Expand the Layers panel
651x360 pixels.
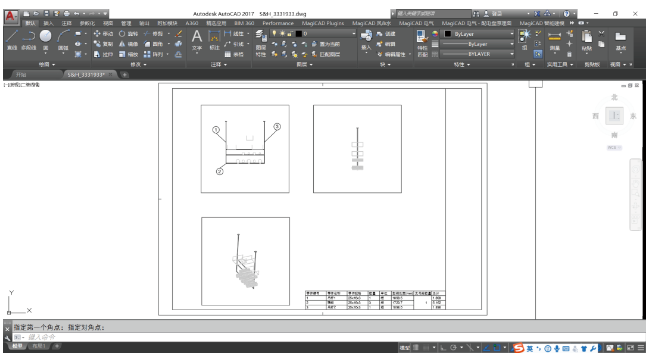click(304, 65)
